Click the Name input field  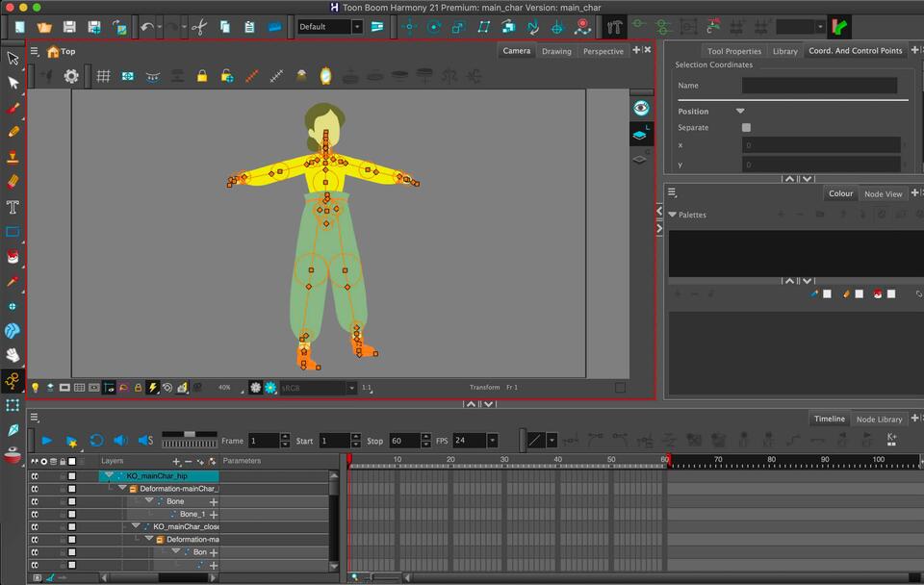[819, 86]
